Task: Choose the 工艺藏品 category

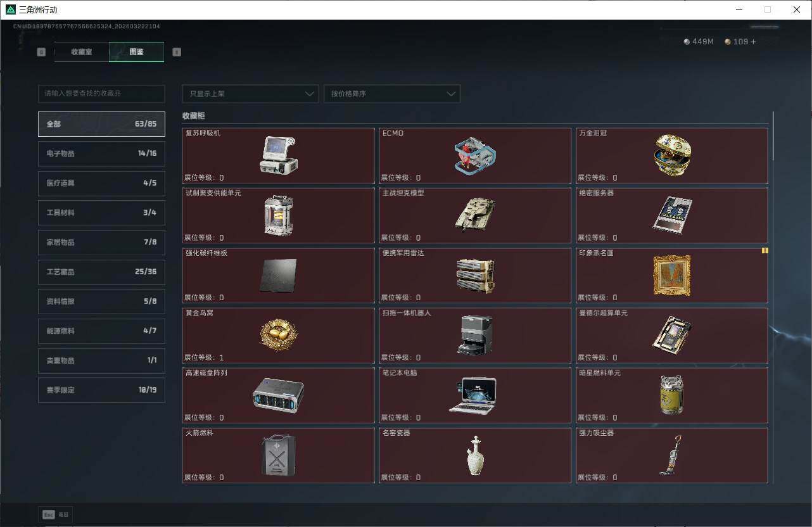Action: [101, 272]
